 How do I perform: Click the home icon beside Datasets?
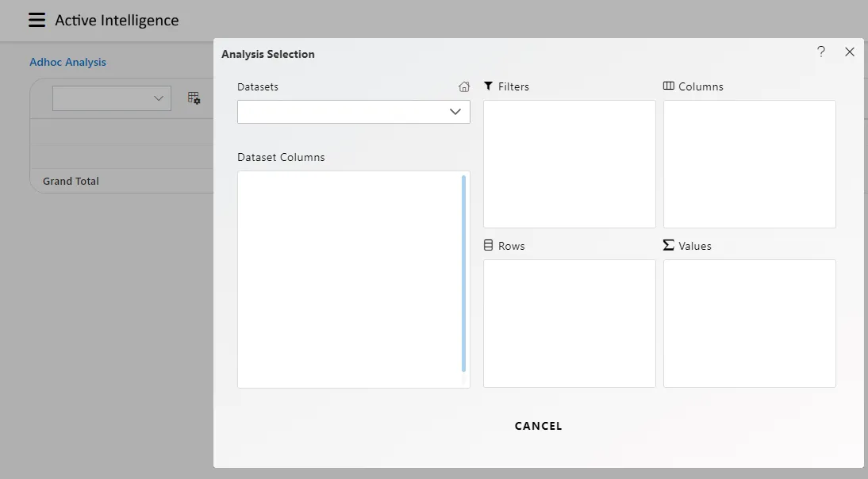coord(464,87)
